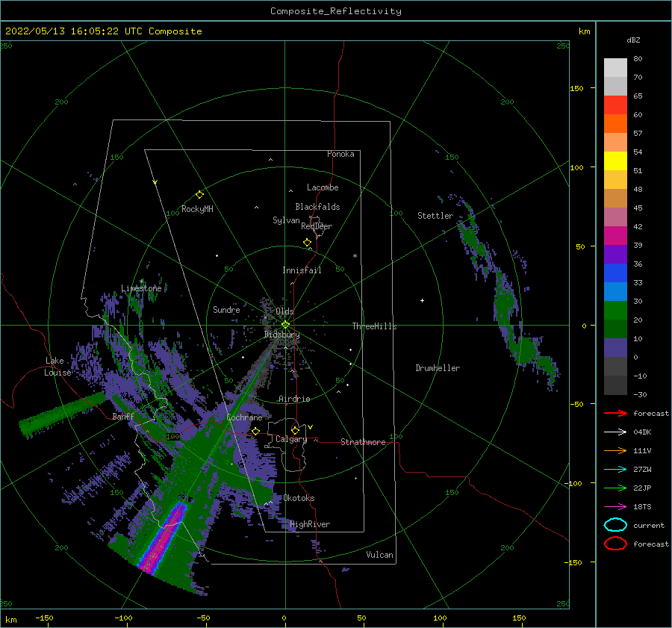Click the Olds city label

[x=284, y=311]
